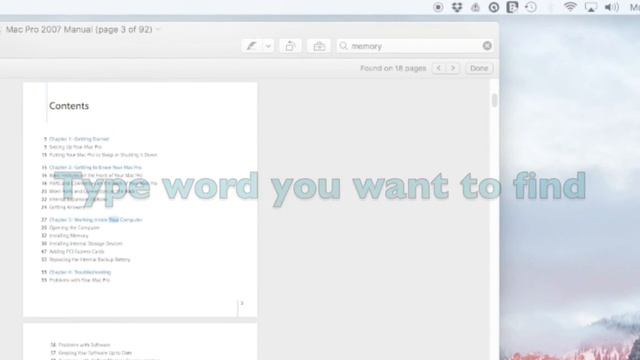Click the Done button in the find bar
This screenshot has width=640, height=360.
click(479, 68)
